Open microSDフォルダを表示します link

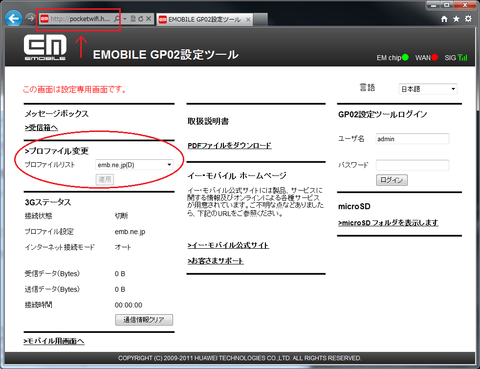388,223
